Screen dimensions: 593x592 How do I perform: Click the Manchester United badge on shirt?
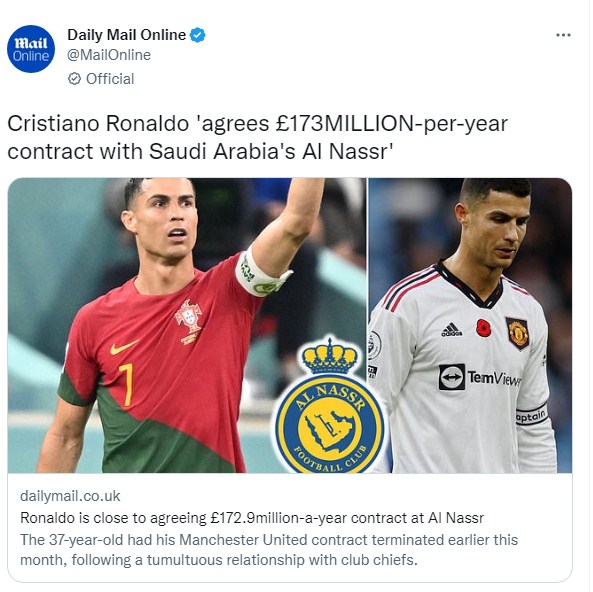coord(517,333)
